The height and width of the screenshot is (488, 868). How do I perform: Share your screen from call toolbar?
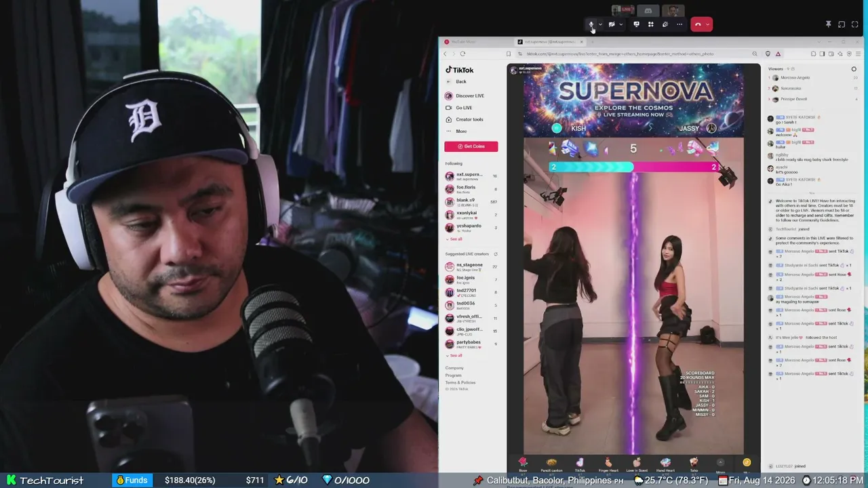click(636, 24)
